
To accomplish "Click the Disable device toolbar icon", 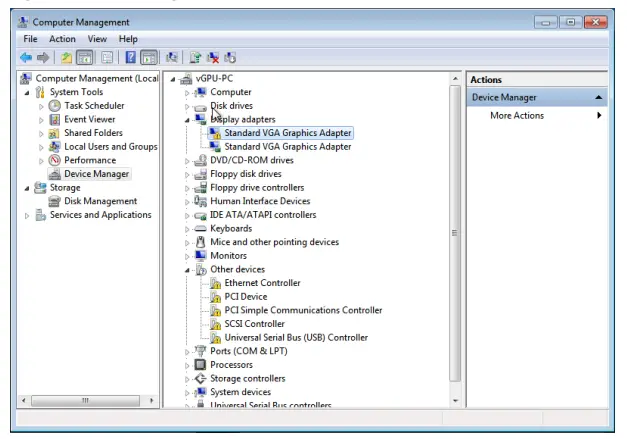I will [230, 58].
